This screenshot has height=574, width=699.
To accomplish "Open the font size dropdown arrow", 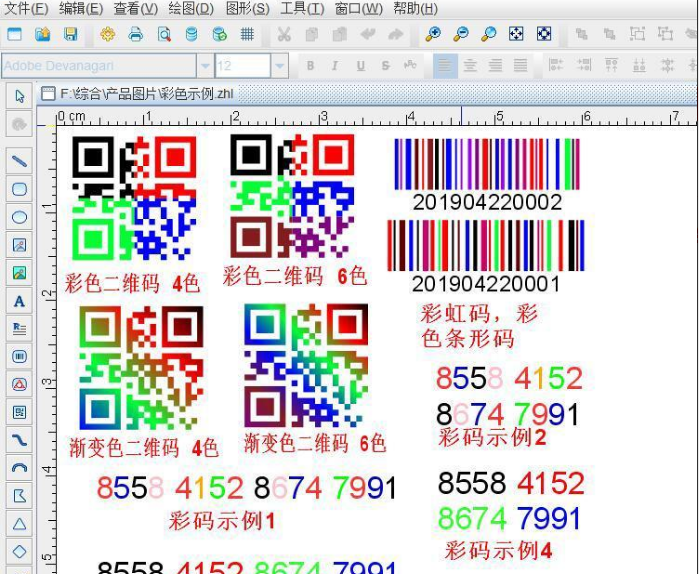I will point(280,66).
